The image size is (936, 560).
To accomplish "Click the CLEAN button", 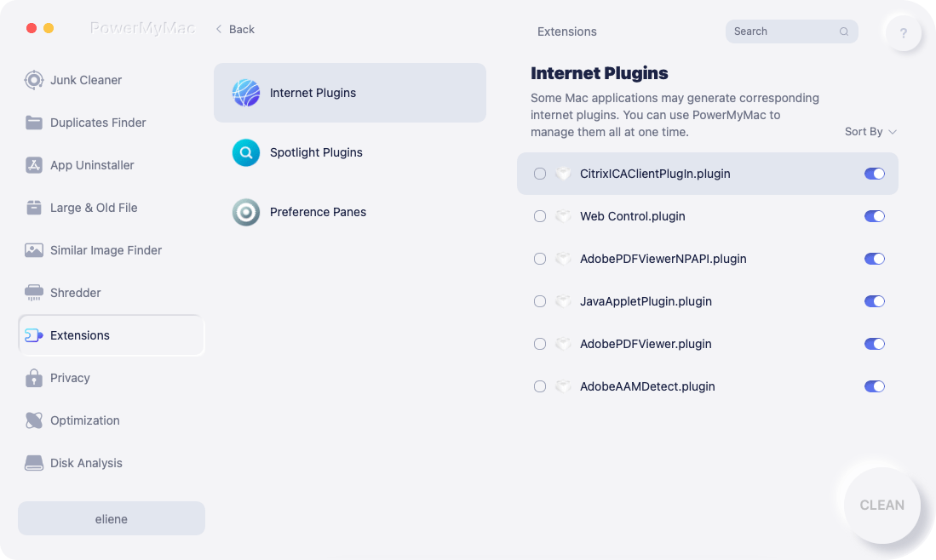I will (x=881, y=506).
